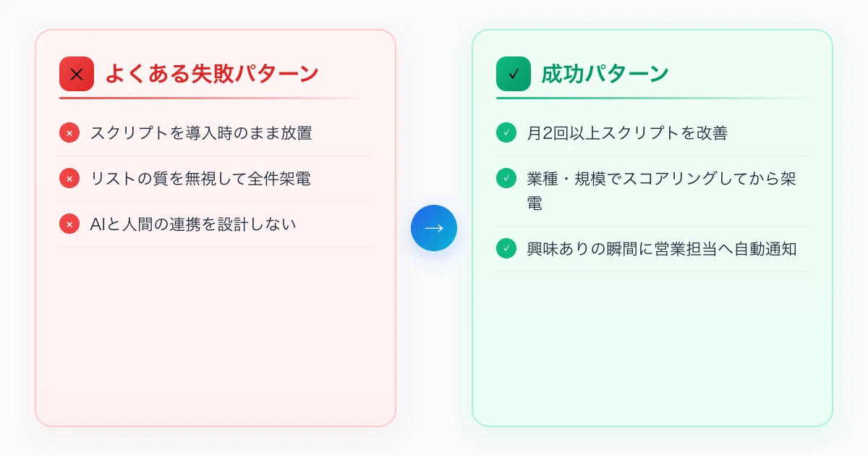Select the heading よくある失敗パターン
Viewport: 868px width, 456px height.
pos(212,74)
